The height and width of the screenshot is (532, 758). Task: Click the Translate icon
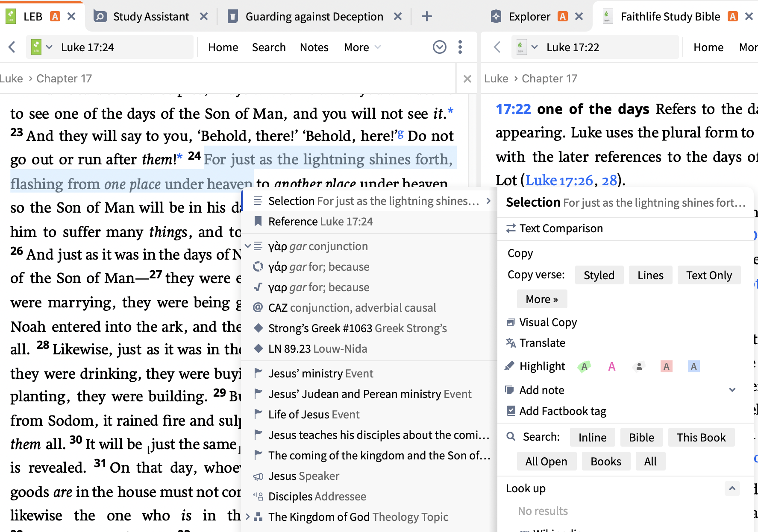tap(511, 343)
